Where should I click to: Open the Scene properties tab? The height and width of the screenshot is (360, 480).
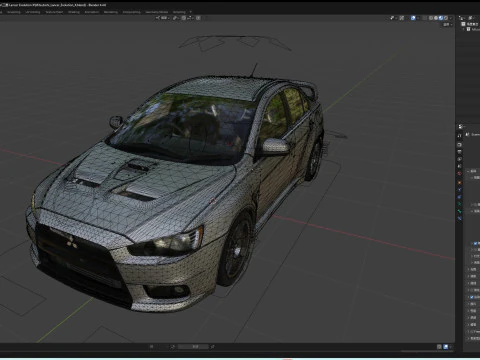pyautogui.click(x=460, y=166)
